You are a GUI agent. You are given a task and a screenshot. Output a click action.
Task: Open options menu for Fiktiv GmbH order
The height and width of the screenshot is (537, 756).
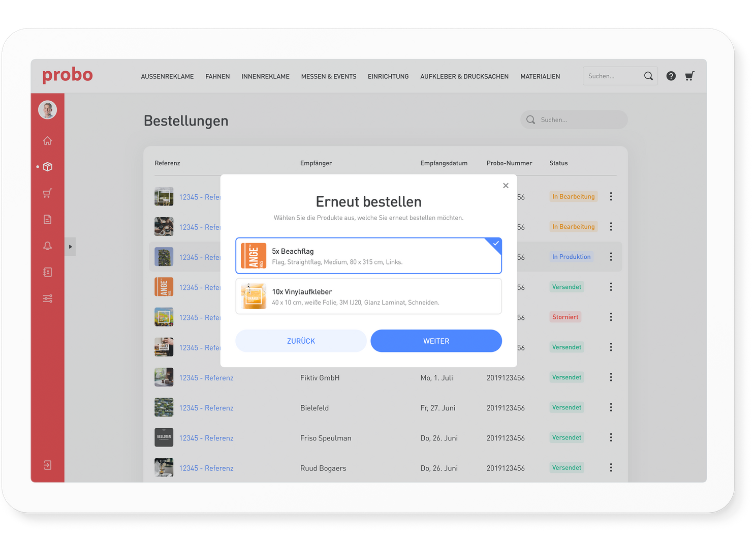(611, 377)
